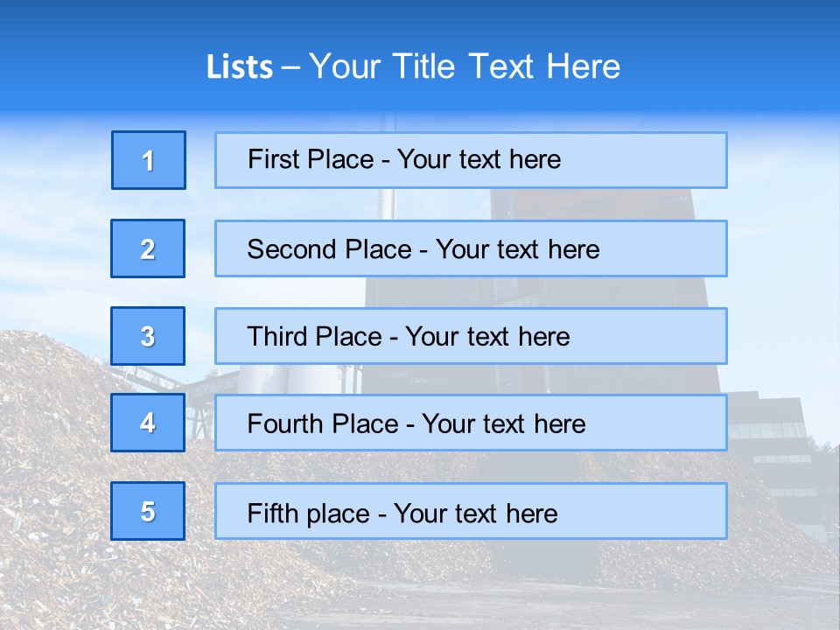The height and width of the screenshot is (630, 840).
Task: Select the number 5 box
Action: (x=148, y=511)
